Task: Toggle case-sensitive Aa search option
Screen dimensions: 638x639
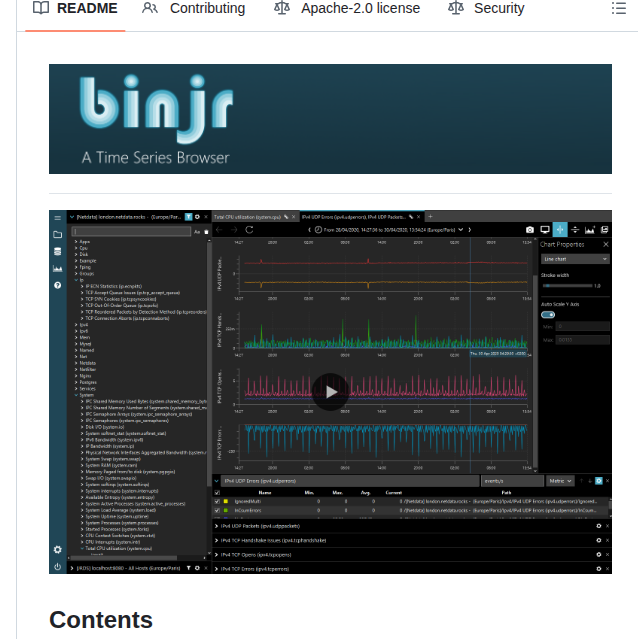Action: pos(197,232)
